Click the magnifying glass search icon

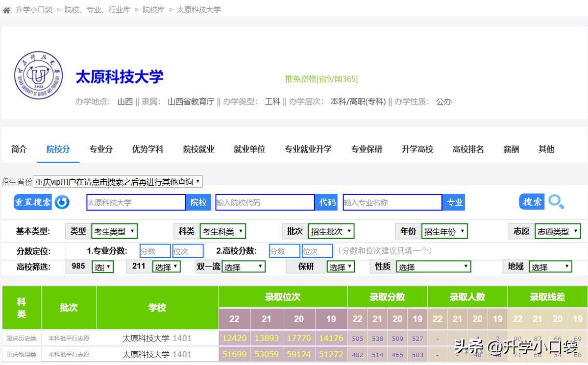tap(556, 202)
